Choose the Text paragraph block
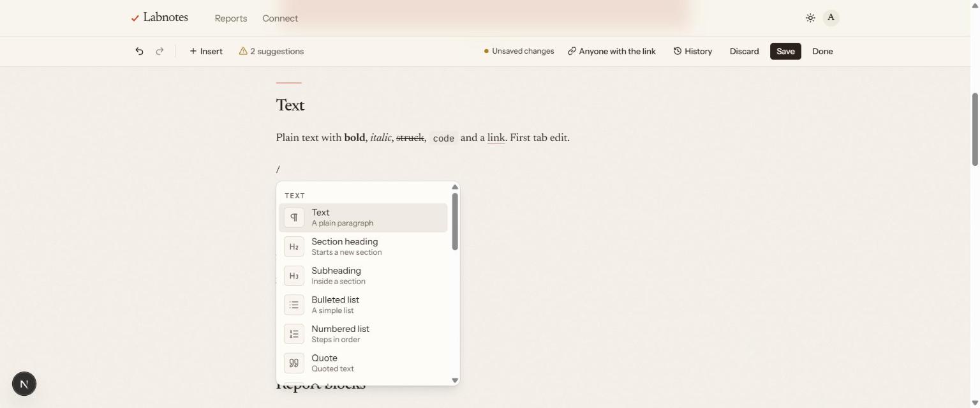This screenshot has width=980, height=408. click(363, 218)
